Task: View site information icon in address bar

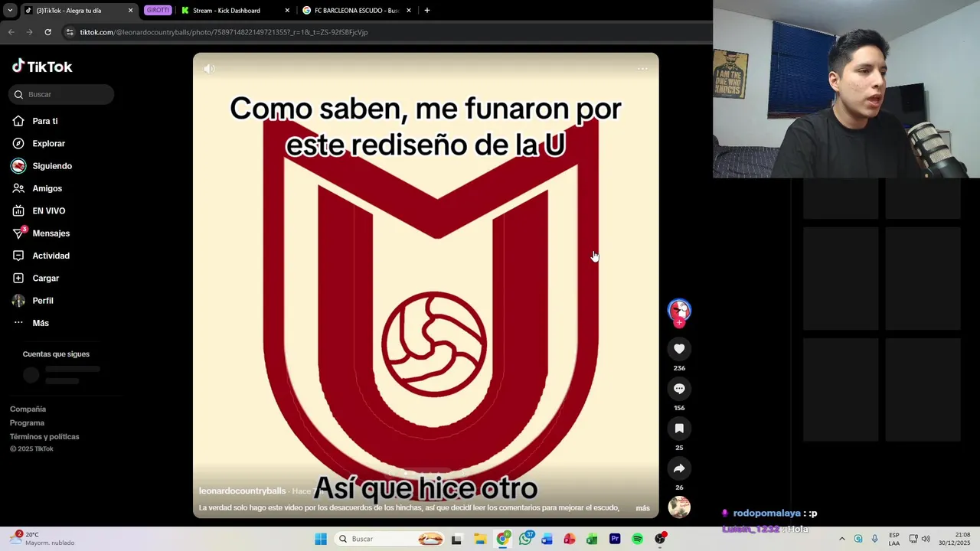Action: 70,32
